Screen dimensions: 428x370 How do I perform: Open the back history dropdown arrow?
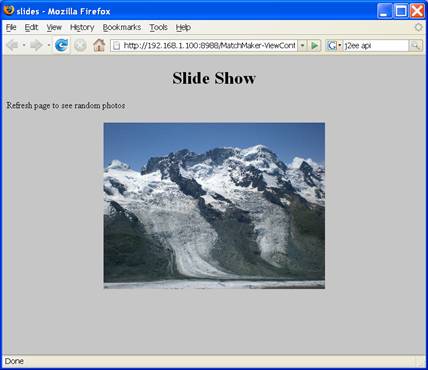pos(24,45)
